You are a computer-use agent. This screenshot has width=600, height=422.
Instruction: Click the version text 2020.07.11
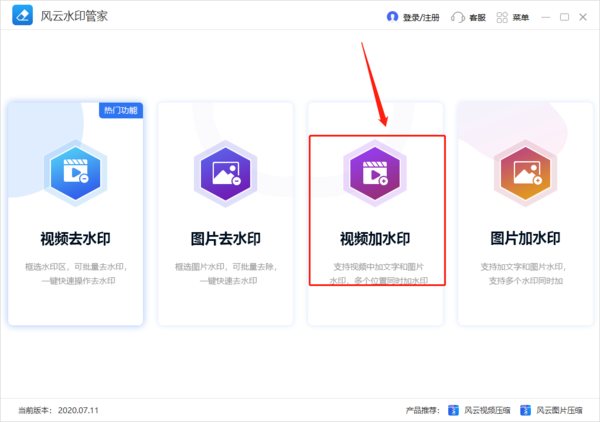point(78,411)
